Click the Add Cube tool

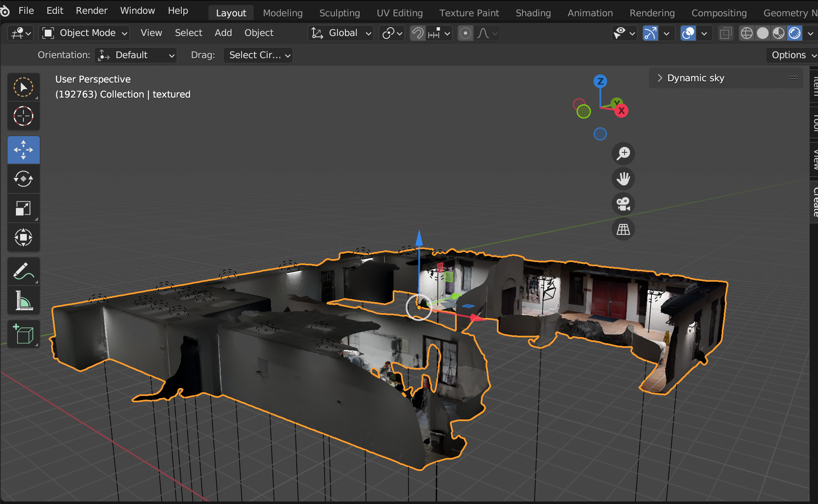[23, 334]
